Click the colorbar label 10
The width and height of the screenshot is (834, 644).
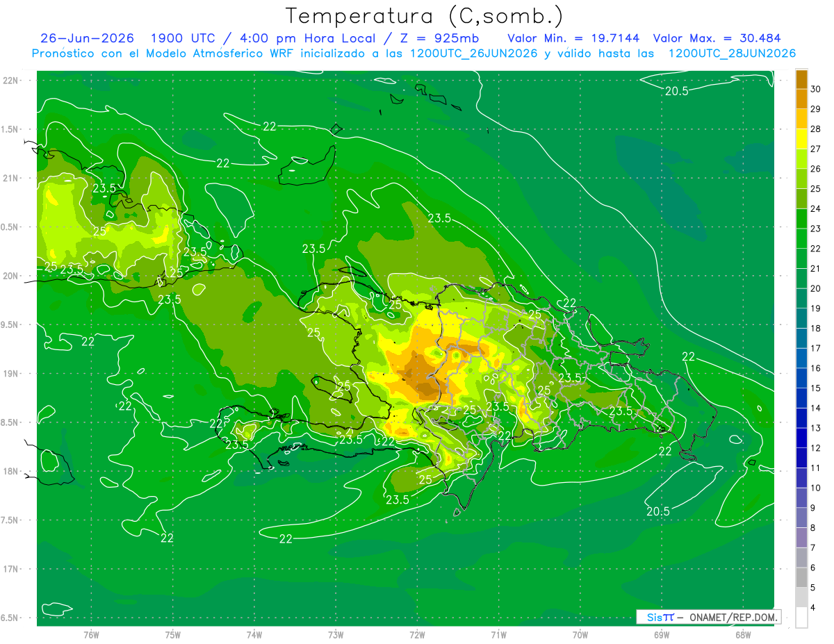[816, 488]
